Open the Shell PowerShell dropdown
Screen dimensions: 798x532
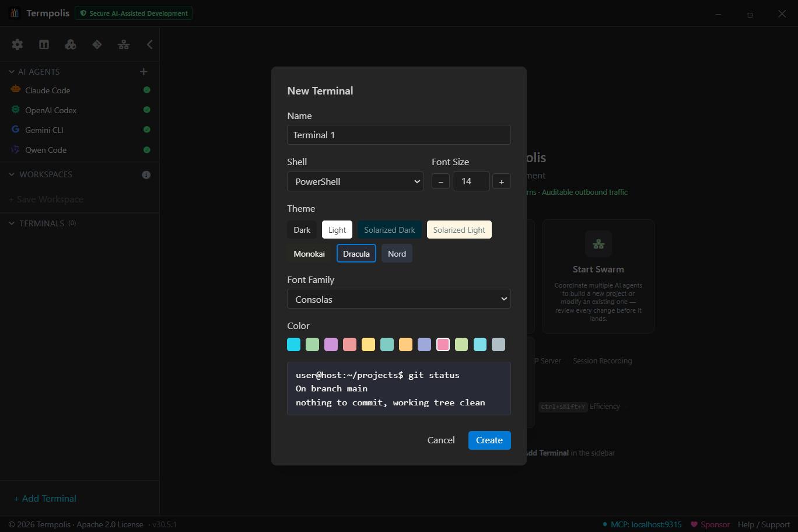355,181
